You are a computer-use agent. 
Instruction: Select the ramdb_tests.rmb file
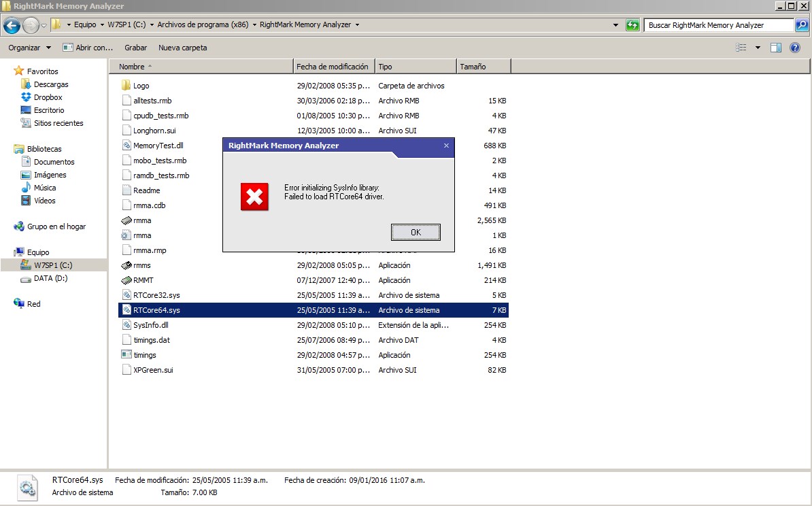click(161, 175)
